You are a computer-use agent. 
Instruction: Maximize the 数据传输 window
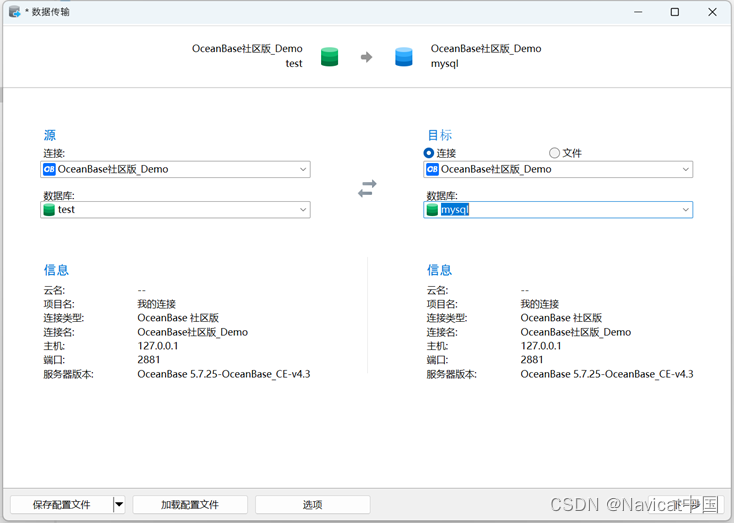click(675, 12)
